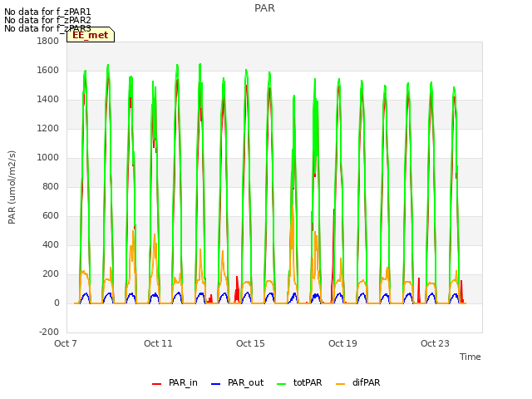Click the 400 y-axis tick label
The height and width of the screenshot is (399, 532).
point(51,245)
